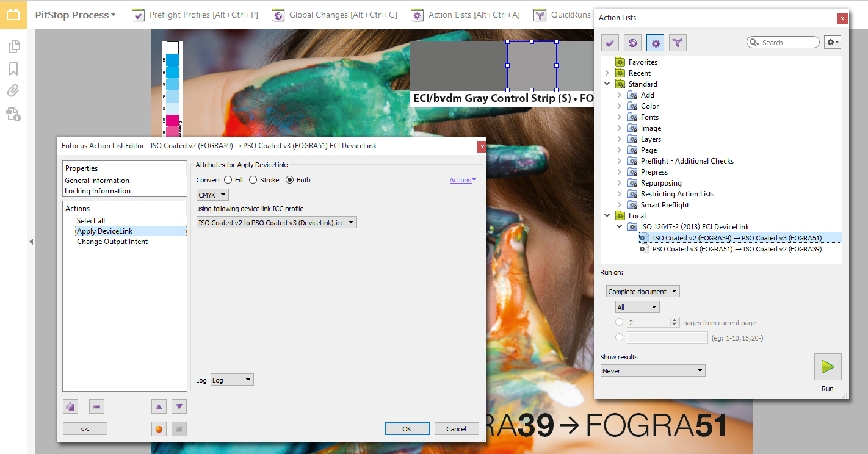Select the Fill radio button
This screenshot has height=454, width=868.
coord(228,180)
